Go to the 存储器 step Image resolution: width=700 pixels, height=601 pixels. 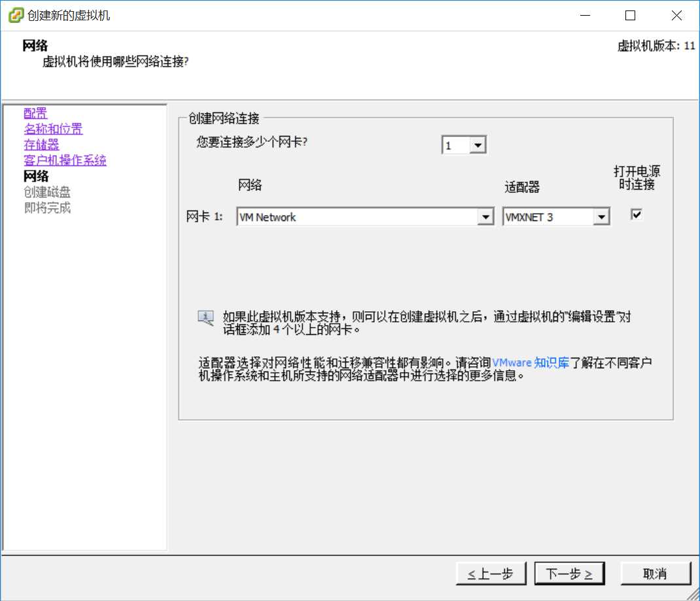click(x=41, y=145)
